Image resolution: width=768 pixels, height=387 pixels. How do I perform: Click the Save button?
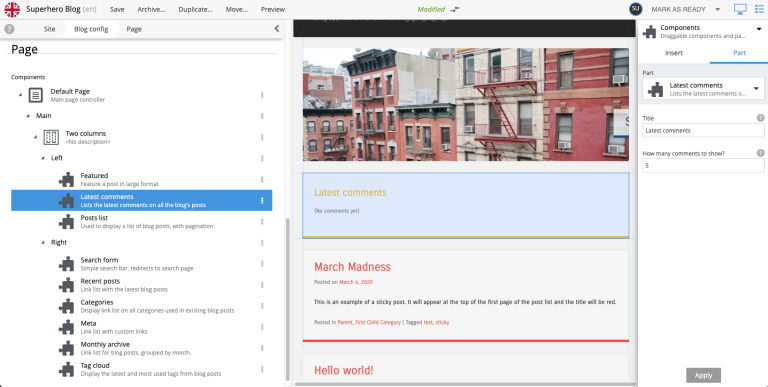[117, 9]
